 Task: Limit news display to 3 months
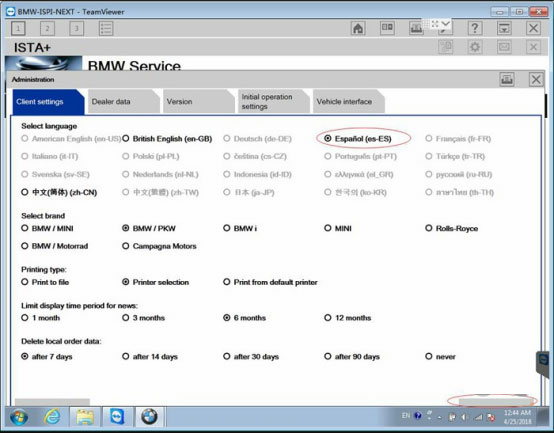click(143, 318)
